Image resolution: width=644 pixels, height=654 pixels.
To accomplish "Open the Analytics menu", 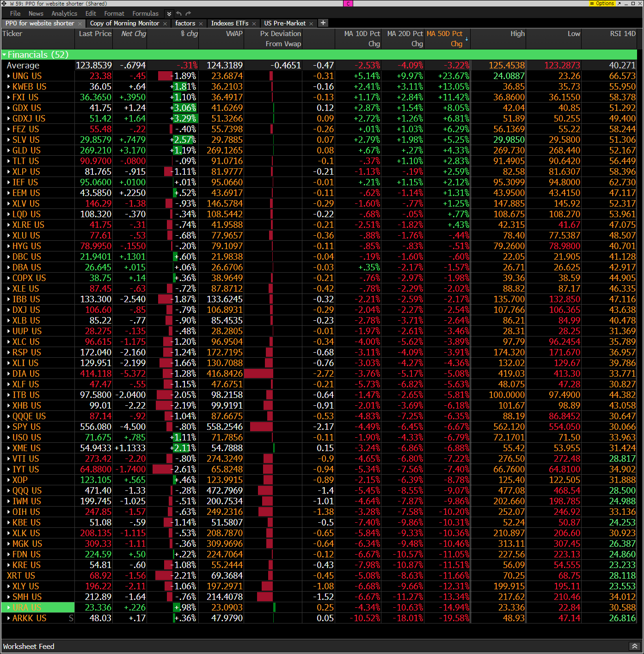I will click(64, 13).
